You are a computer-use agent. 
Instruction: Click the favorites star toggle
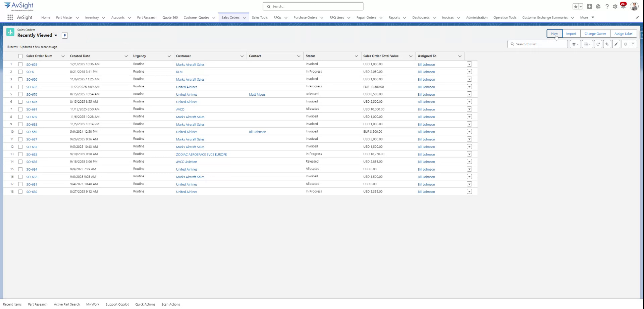point(575,6)
